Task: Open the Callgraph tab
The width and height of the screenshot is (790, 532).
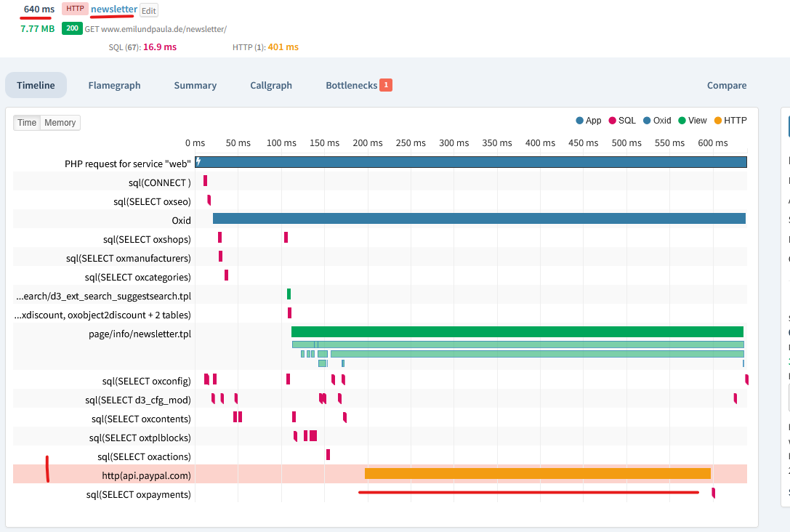Action: pyautogui.click(x=271, y=85)
